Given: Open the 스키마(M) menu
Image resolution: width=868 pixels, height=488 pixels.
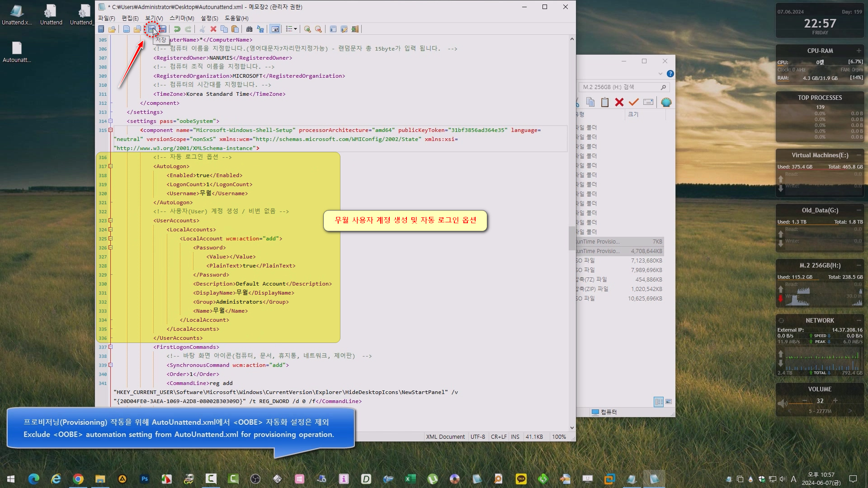Looking at the screenshot, I should click(x=181, y=18).
